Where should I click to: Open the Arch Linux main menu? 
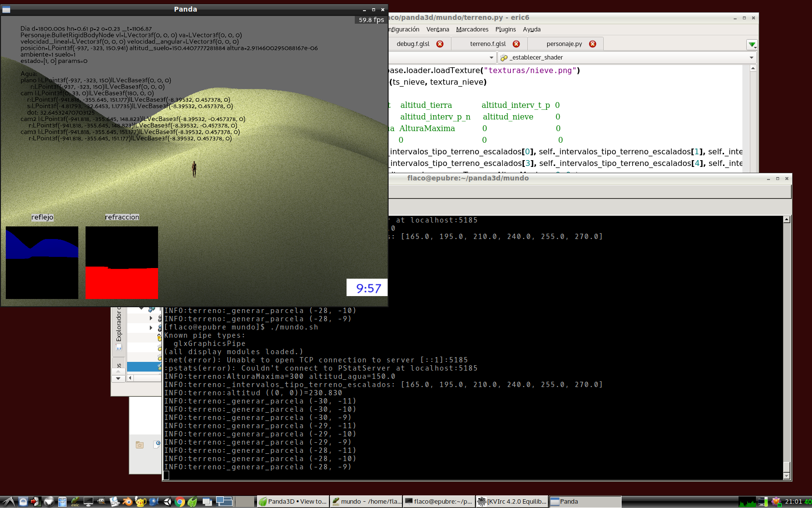pyautogui.click(x=9, y=502)
